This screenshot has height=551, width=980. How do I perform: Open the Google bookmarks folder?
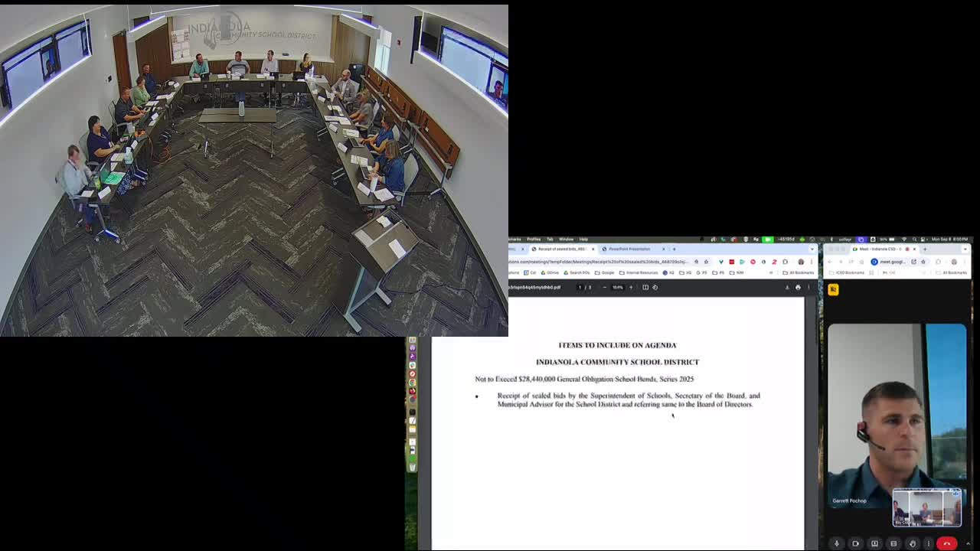tap(605, 272)
